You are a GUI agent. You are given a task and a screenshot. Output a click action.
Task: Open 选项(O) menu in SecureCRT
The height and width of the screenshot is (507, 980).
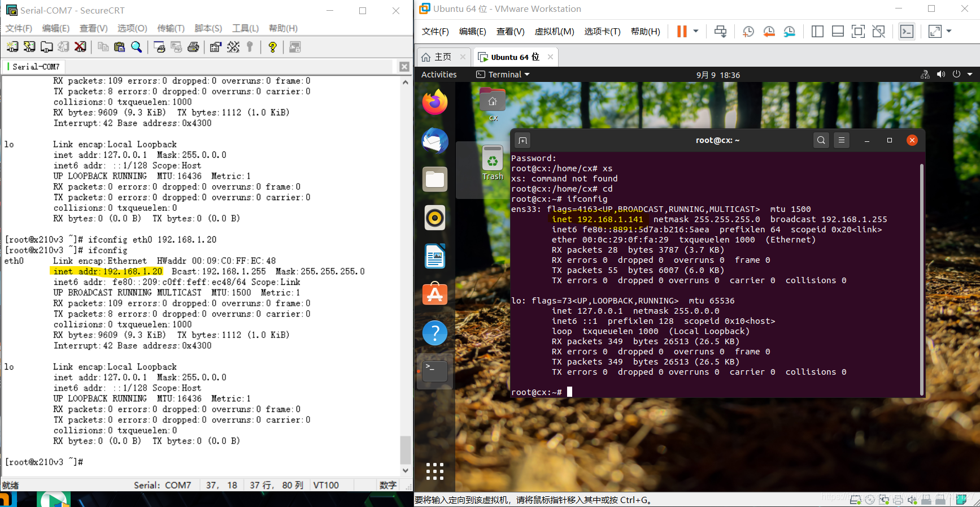click(x=132, y=28)
